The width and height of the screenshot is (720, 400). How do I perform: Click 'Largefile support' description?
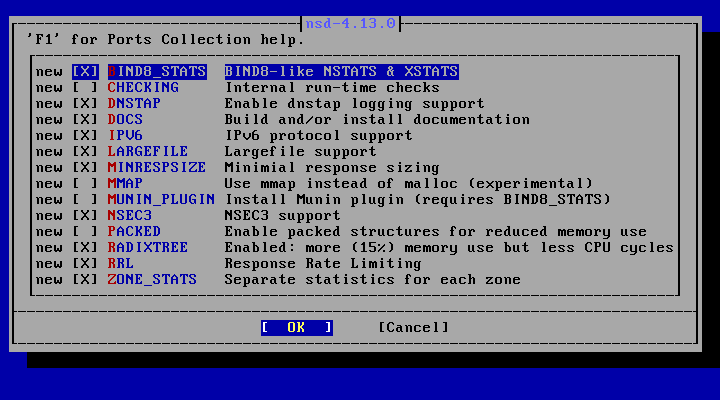coord(301,152)
